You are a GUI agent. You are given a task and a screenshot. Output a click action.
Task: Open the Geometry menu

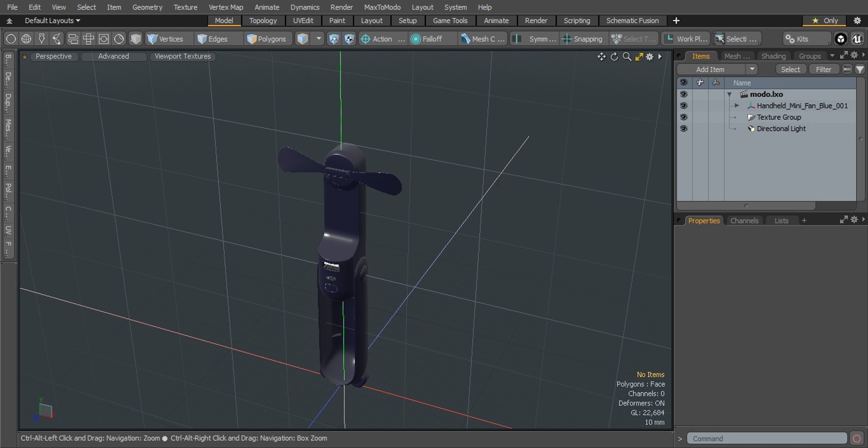click(x=147, y=7)
